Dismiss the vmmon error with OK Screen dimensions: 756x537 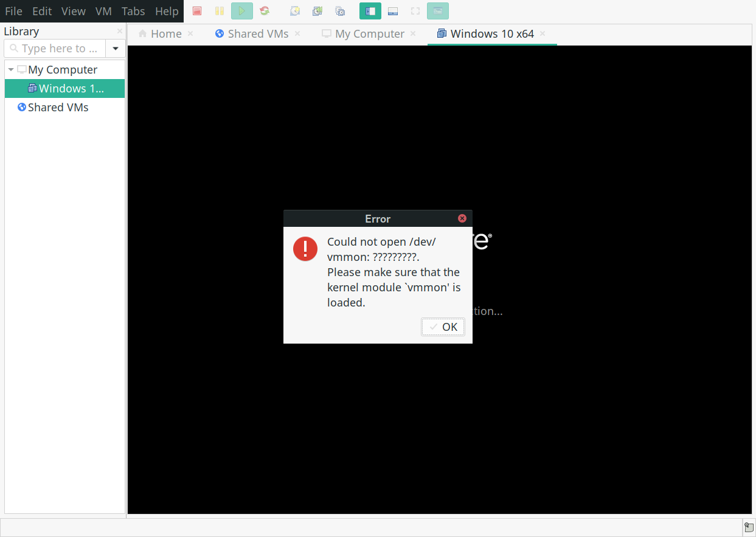(x=443, y=327)
